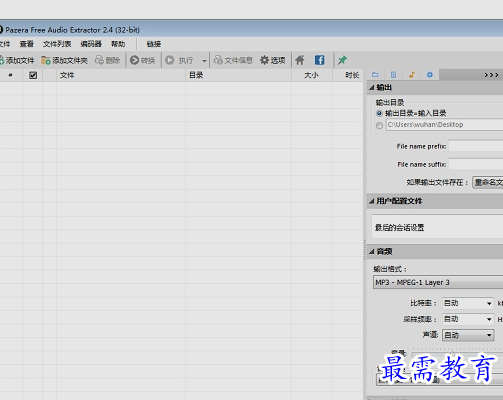Click the Home page house icon
Viewport: 503px width, 400px height.
(x=300, y=60)
